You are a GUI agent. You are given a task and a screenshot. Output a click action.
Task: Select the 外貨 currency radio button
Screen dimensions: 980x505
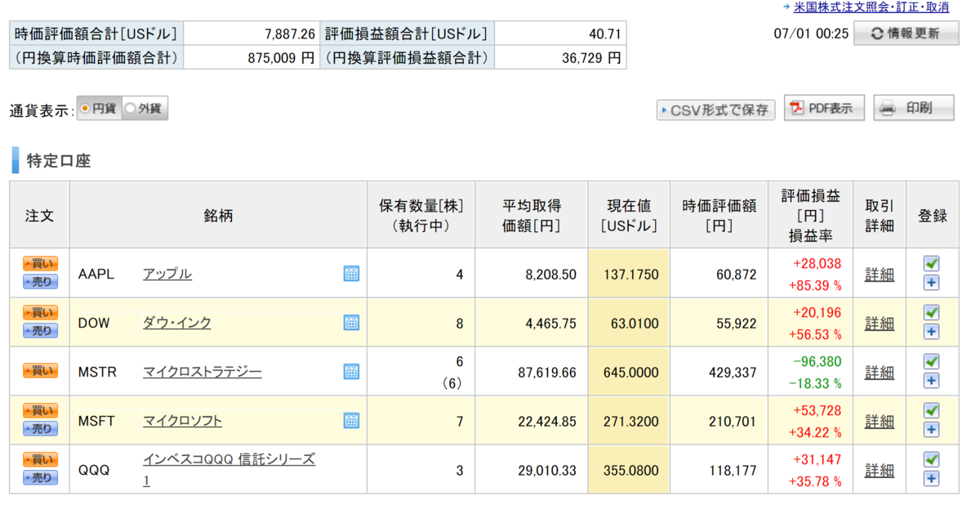point(131,108)
